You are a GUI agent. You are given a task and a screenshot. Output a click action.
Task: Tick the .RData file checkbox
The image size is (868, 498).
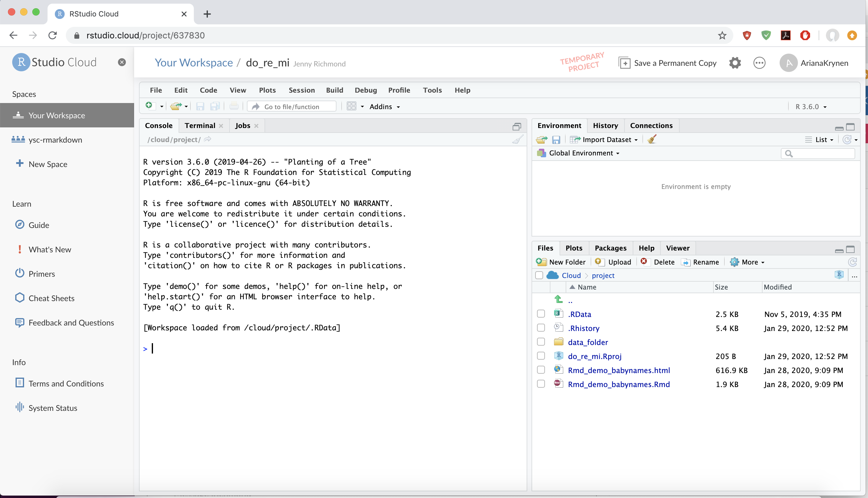click(541, 314)
